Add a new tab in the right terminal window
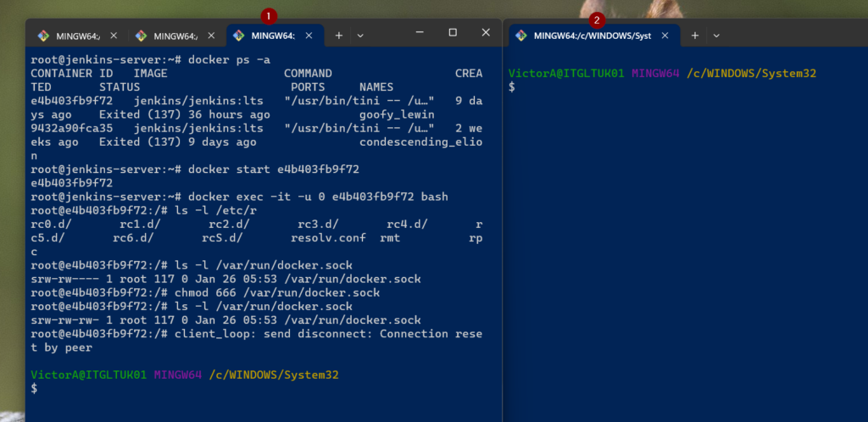Viewport: 868px width, 422px height. (x=695, y=36)
